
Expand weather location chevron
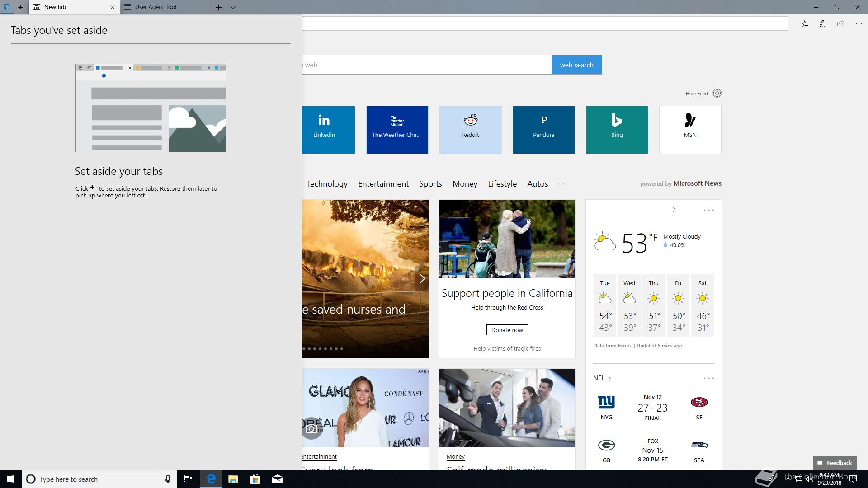[x=674, y=210]
